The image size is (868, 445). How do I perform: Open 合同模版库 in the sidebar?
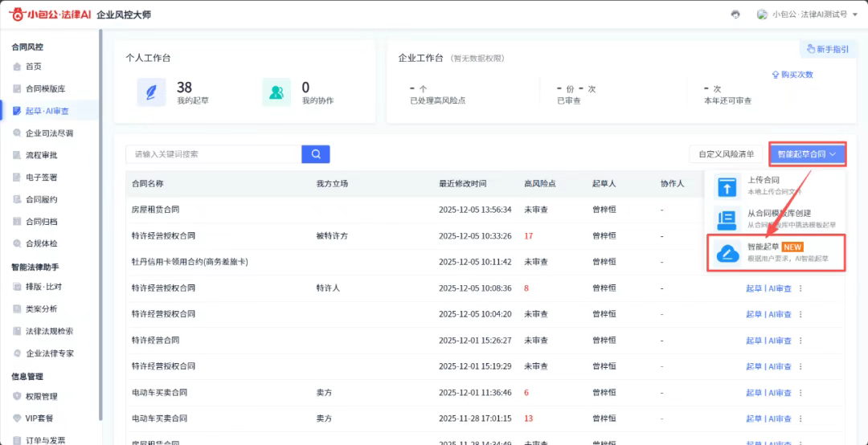click(45, 89)
